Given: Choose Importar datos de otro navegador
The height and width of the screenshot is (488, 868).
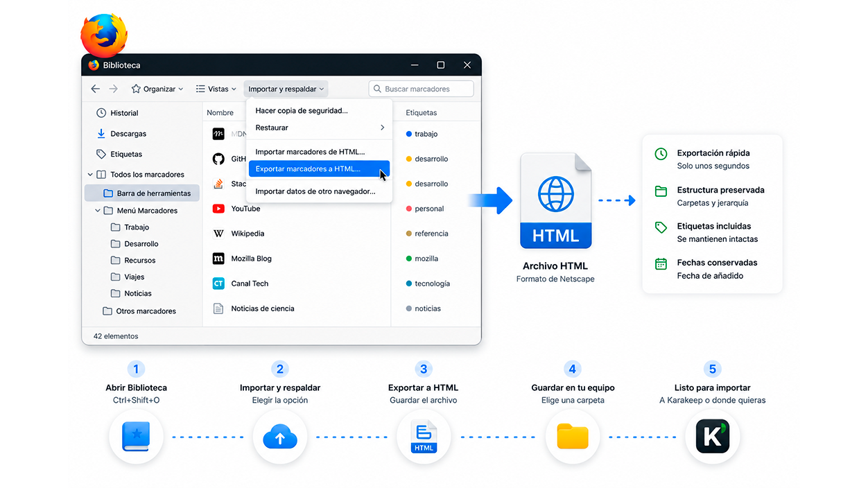Looking at the screenshot, I should pyautogui.click(x=320, y=191).
